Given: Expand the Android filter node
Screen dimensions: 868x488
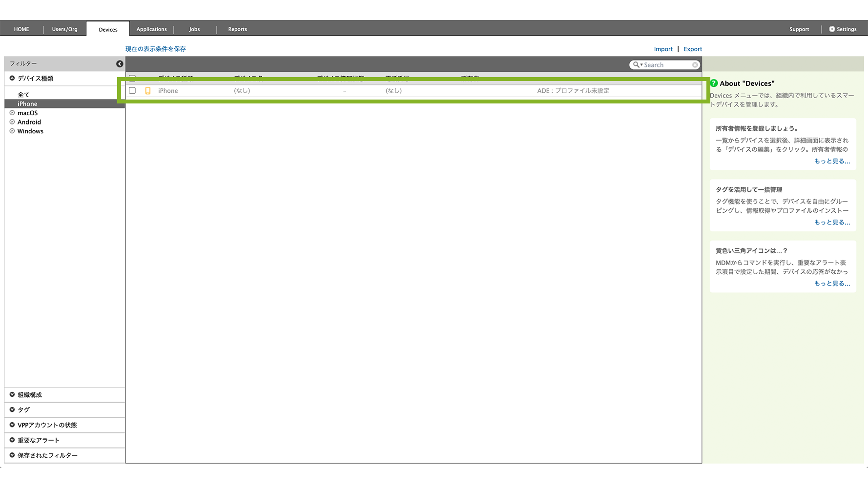Looking at the screenshot, I should point(12,122).
